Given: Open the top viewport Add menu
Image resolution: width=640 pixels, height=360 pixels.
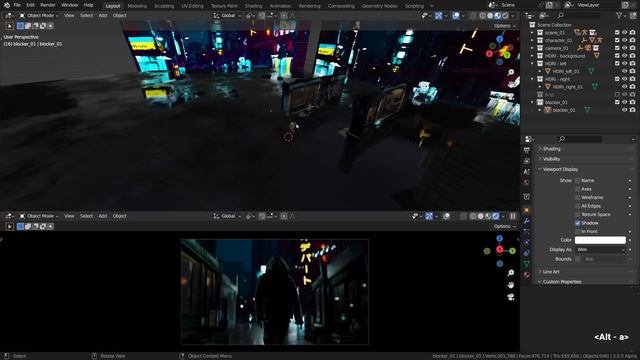Looking at the screenshot, I should pyautogui.click(x=103, y=16).
